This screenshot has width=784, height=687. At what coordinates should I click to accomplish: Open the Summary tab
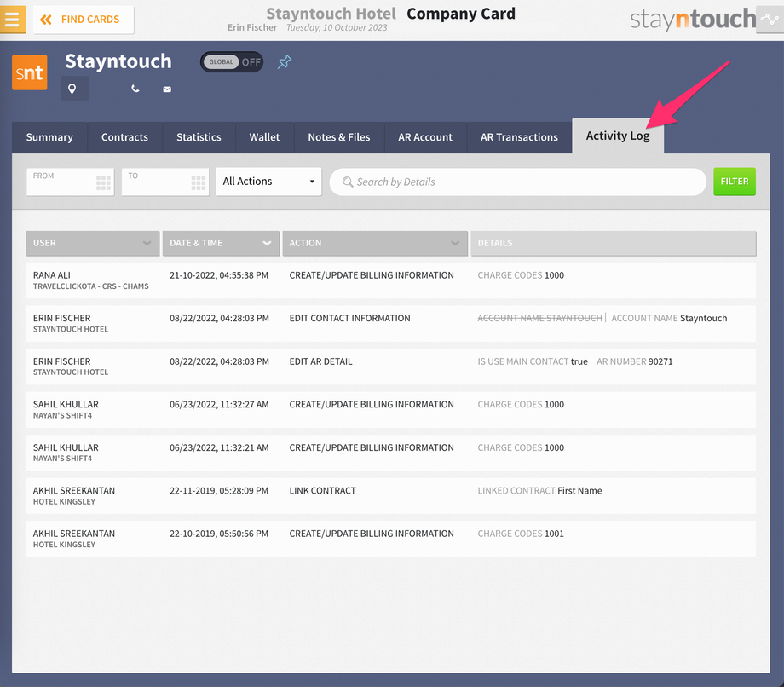tap(49, 137)
